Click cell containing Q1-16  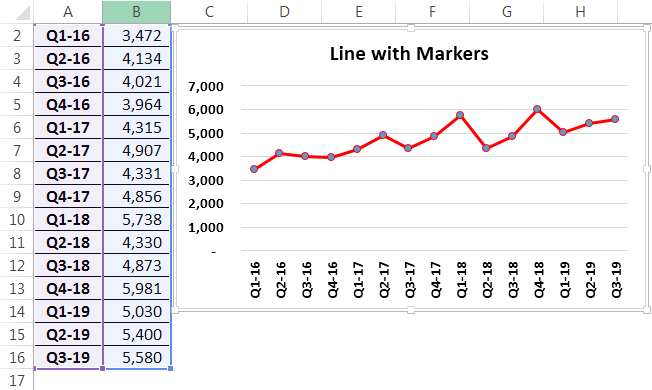68,36
